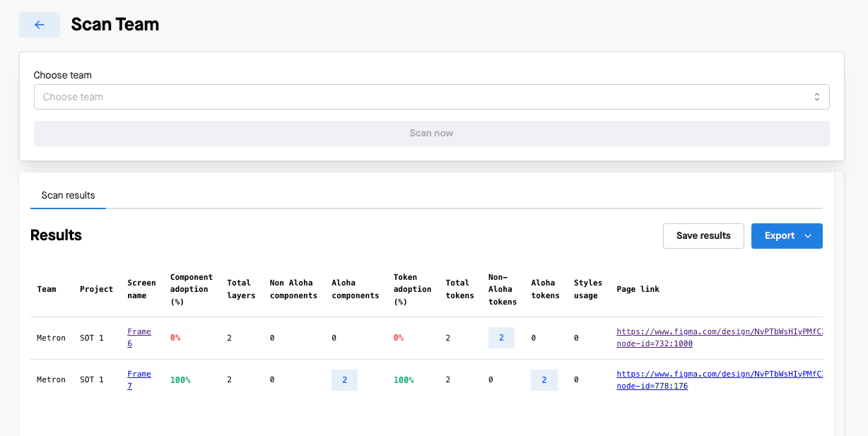Click the Token adoption (%) column header

412,289
